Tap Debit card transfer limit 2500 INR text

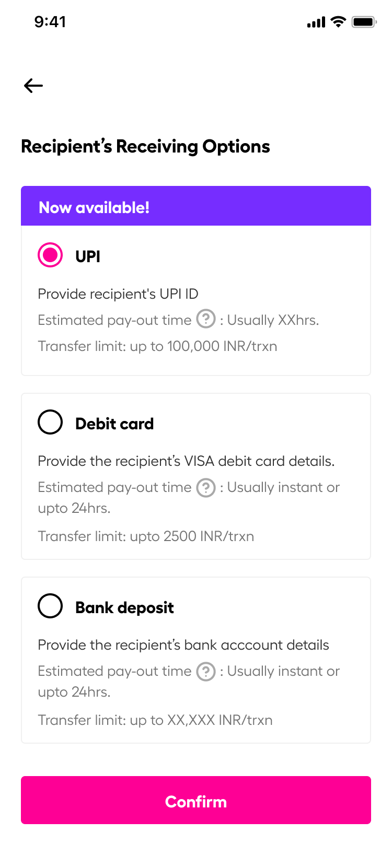tap(146, 536)
